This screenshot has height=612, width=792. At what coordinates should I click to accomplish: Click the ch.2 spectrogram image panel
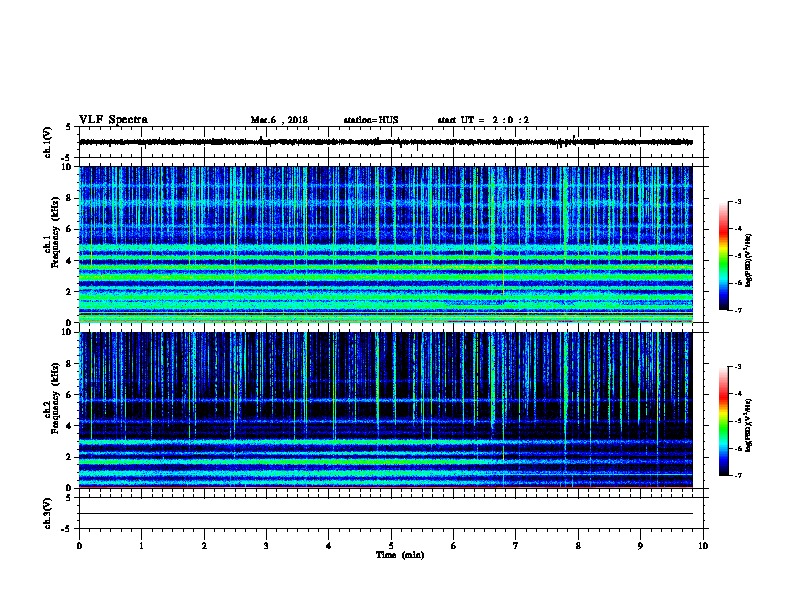(386, 410)
